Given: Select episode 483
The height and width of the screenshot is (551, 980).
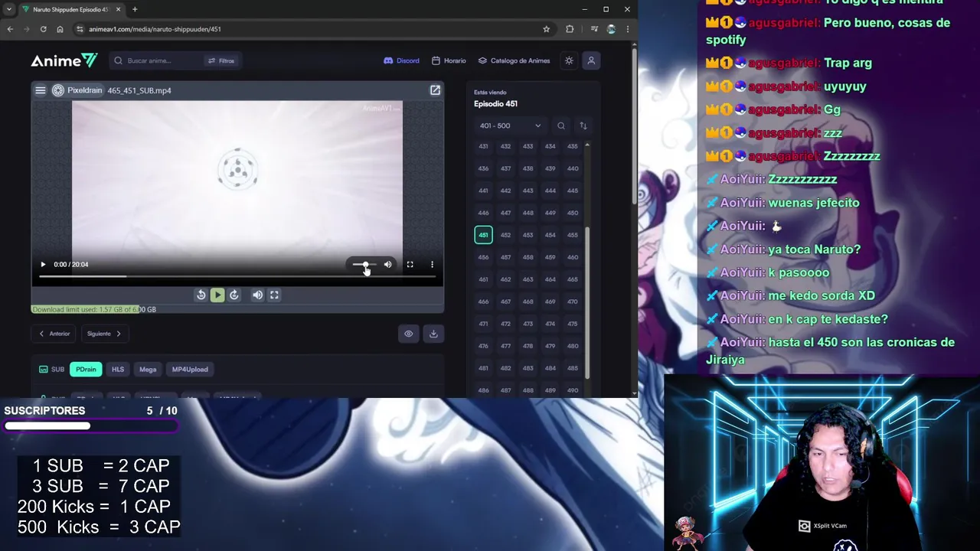Looking at the screenshot, I should pyautogui.click(x=528, y=368).
